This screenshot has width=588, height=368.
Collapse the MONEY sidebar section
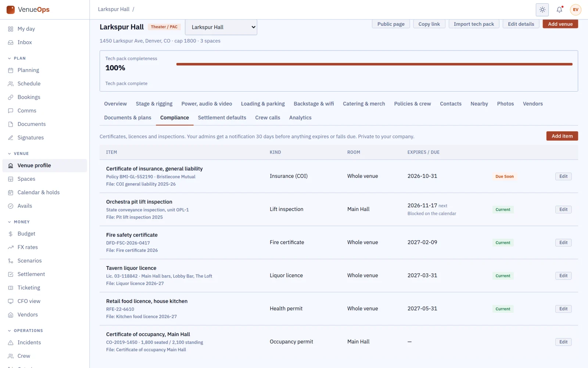[x=19, y=222]
